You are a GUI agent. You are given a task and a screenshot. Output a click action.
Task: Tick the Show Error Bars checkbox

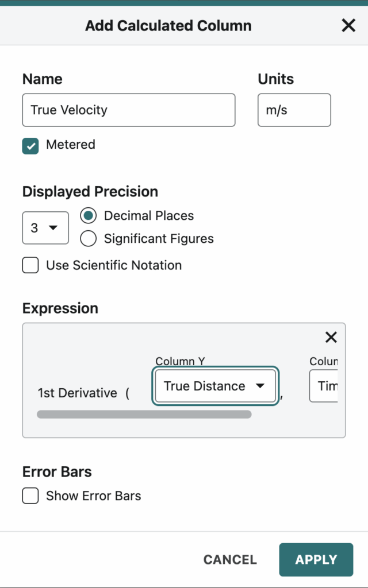click(30, 496)
